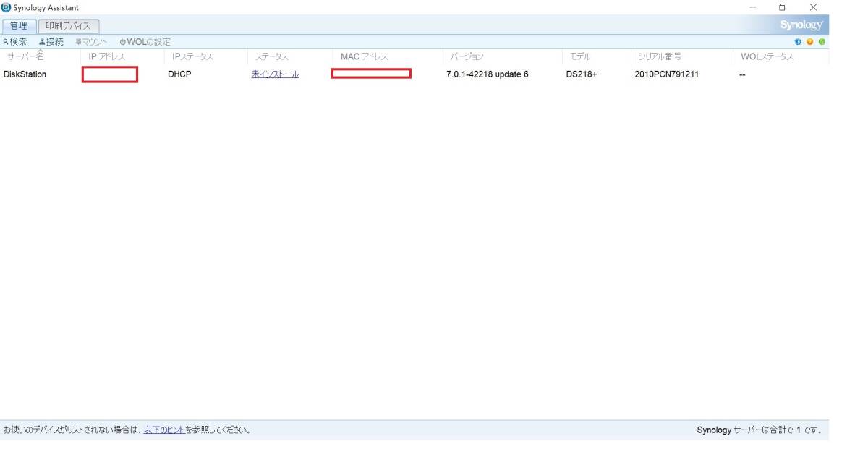This screenshot has width=868, height=470.
Task: Click the DS218+ model cell
Action: click(582, 74)
